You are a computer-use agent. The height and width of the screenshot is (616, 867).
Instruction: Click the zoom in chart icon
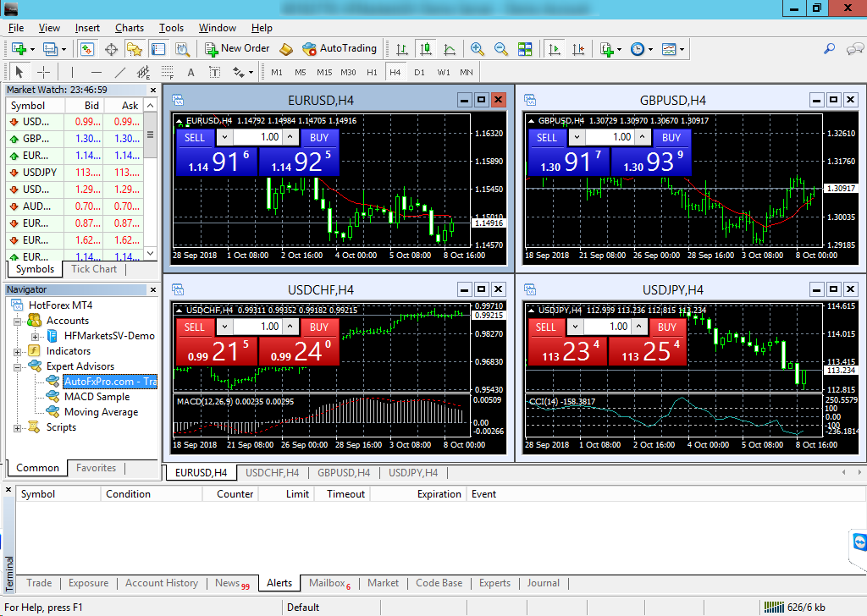click(478, 49)
